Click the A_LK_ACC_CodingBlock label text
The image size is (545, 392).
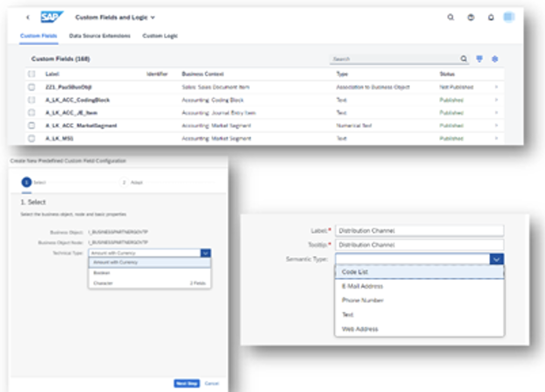tap(78, 100)
